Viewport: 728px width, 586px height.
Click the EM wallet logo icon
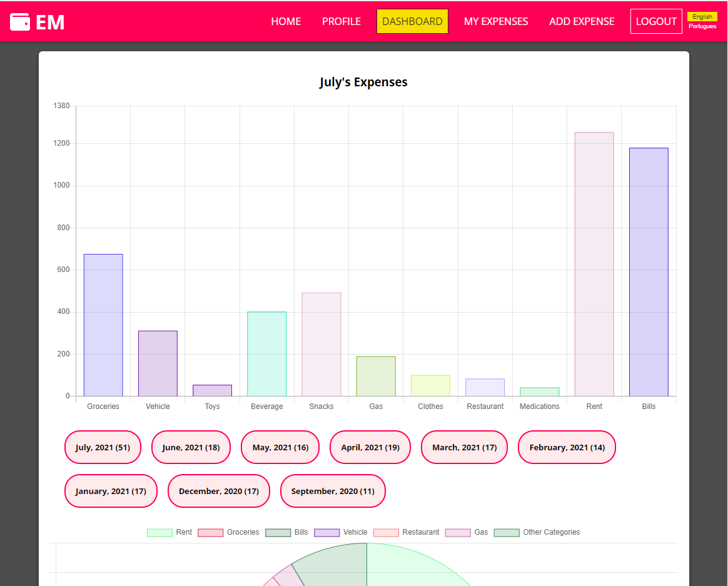pos(20,22)
